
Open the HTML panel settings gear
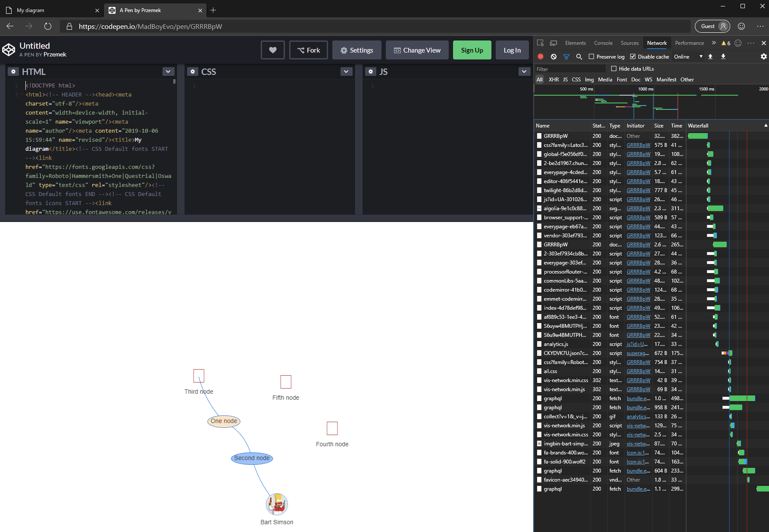13,71
